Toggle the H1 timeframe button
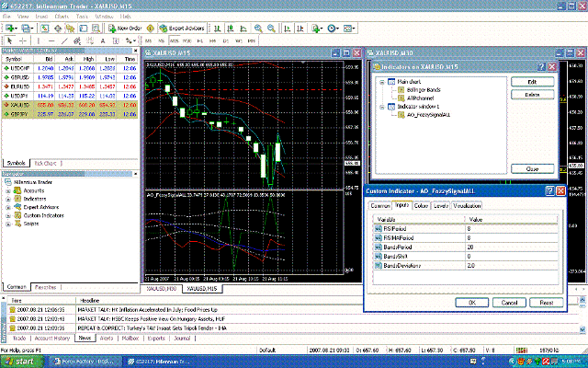The width and height of the screenshot is (588, 368). click(x=200, y=40)
